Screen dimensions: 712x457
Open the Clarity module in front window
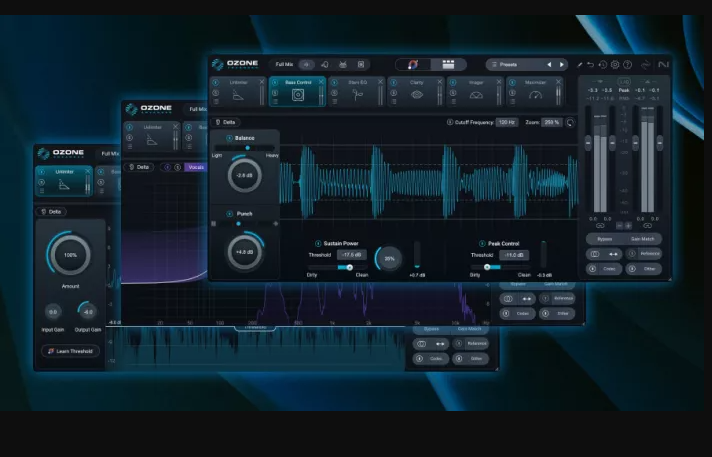click(416, 91)
